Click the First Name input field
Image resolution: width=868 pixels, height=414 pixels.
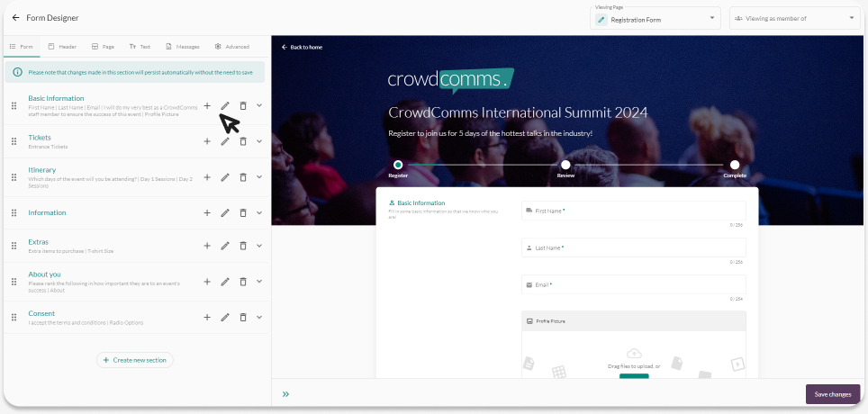(x=633, y=211)
